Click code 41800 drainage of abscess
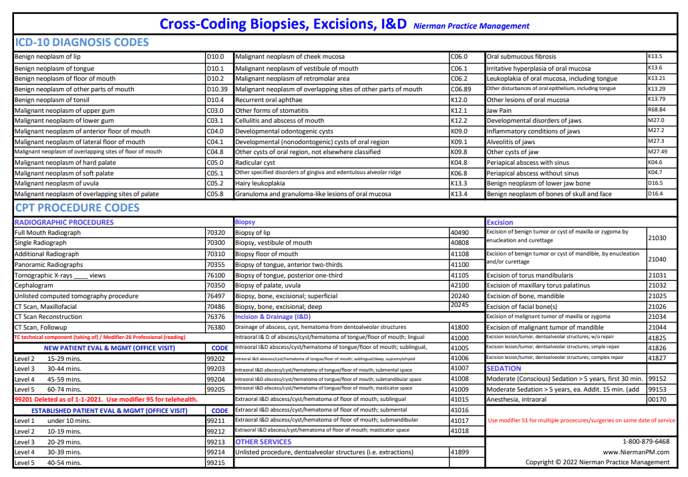 coord(460,327)
